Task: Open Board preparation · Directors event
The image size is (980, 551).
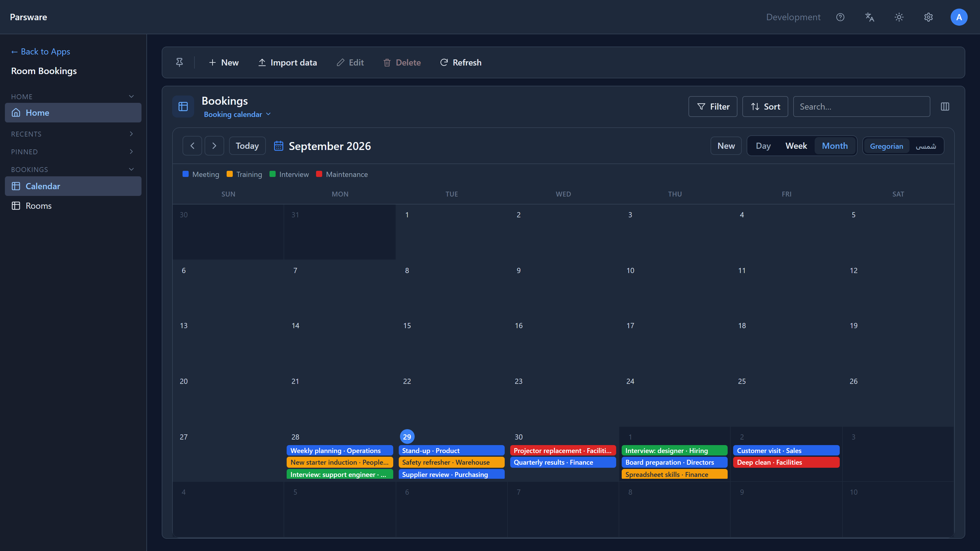Action: pyautogui.click(x=674, y=463)
